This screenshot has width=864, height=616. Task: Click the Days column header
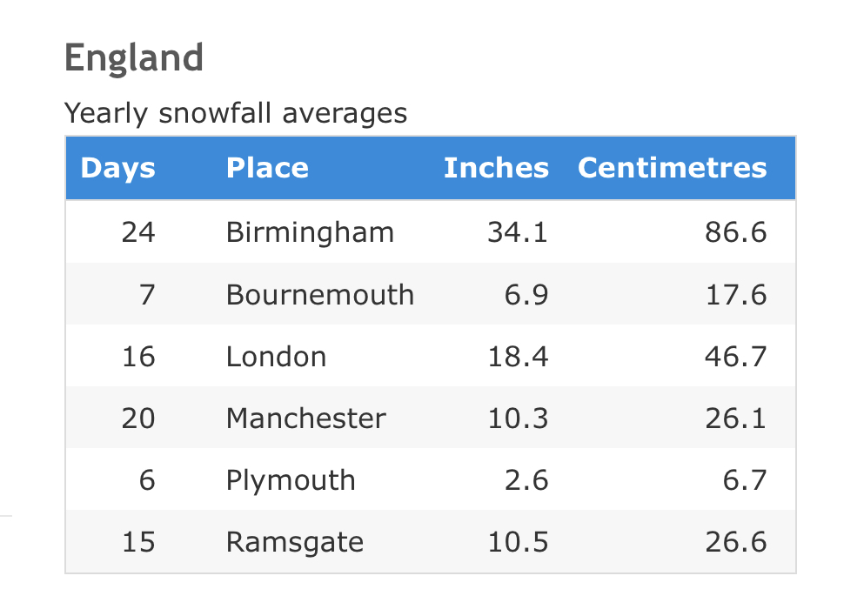[x=117, y=168]
